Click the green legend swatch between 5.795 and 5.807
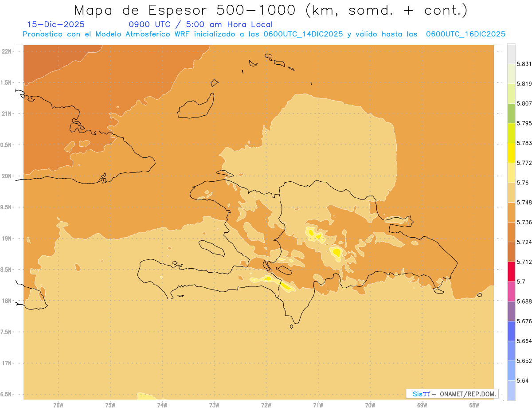 coord(511,113)
